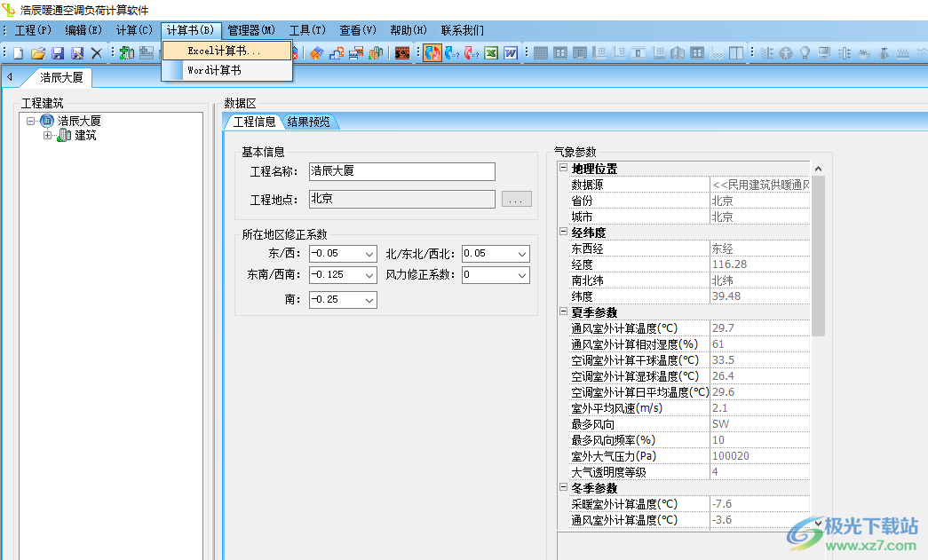
Task: Click the green Excel report icon
Action: (491, 53)
